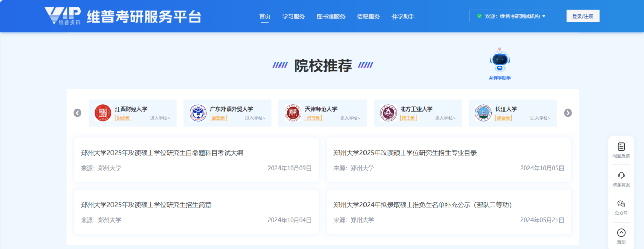Click the 天津师范大学 school logo
644x249 pixels.
[293, 113]
